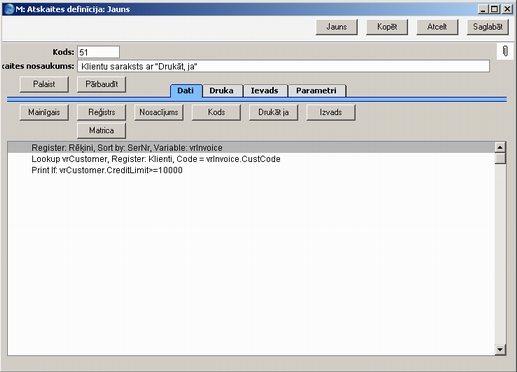Select the 'Print If: vrCustomer.CreditLimit' row
The width and height of the screenshot is (517, 372).
(251, 170)
